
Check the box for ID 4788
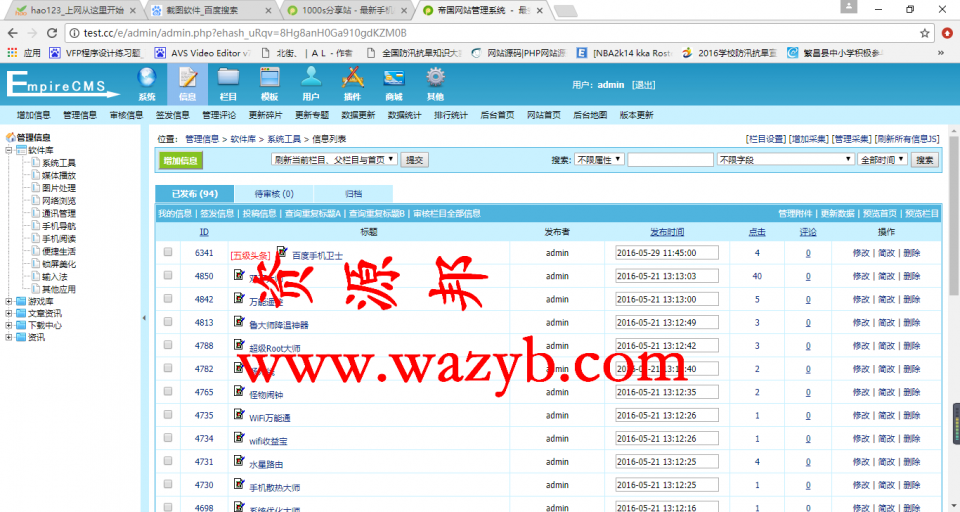click(168, 345)
